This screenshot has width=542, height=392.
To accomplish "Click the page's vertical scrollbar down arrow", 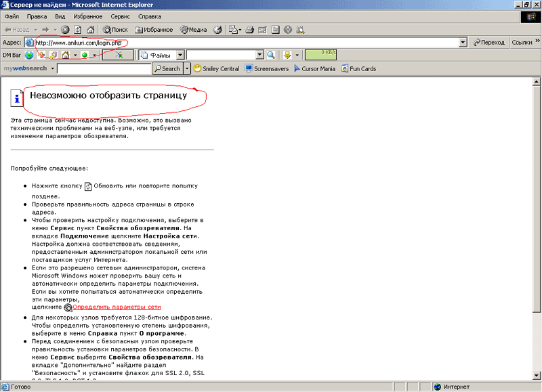I will point(537,377).
